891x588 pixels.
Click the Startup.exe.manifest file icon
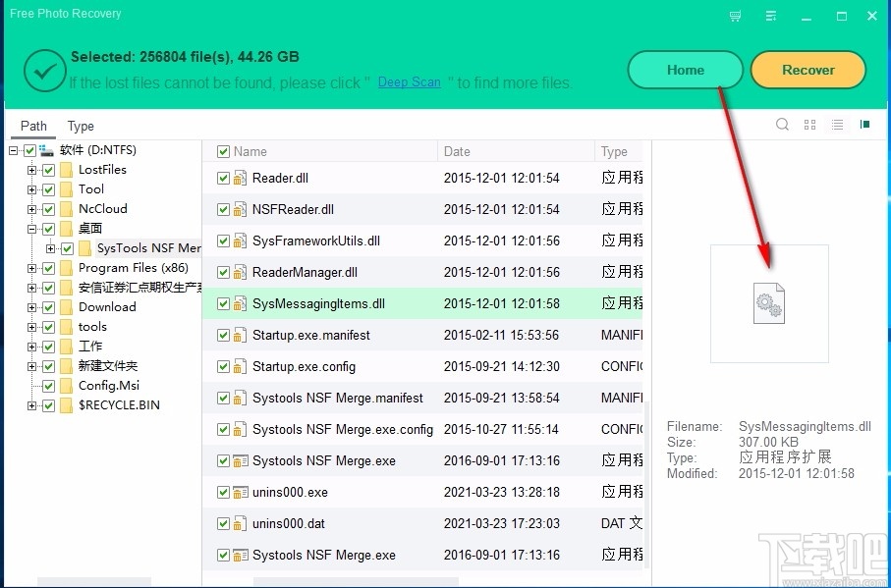[x=240, y=336]
